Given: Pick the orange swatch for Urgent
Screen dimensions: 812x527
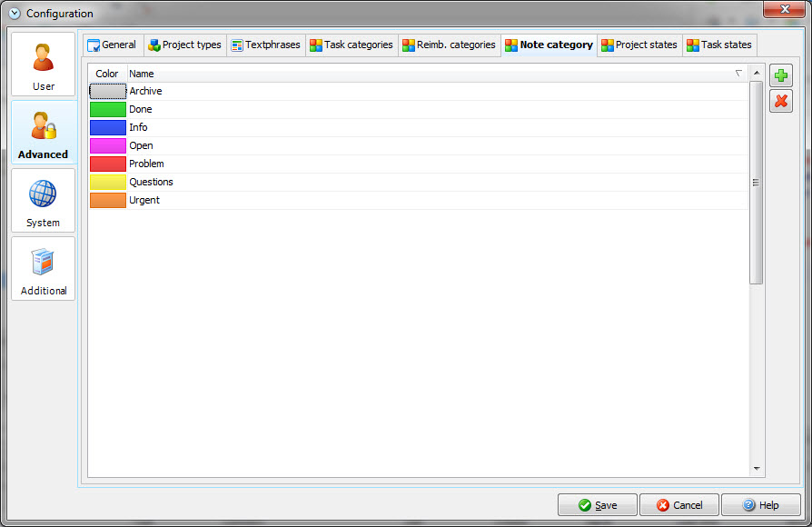Looking at the screenshot, I should tap(107, 200).
